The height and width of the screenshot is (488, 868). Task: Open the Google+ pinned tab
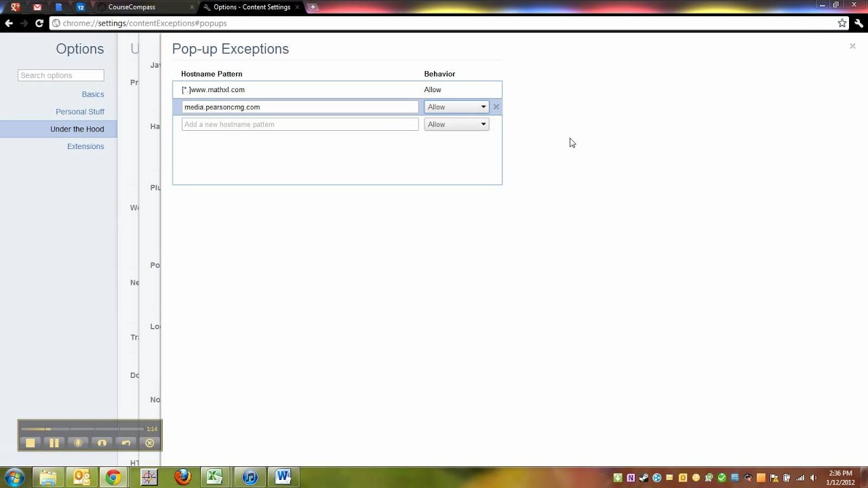click(x=15, y=7)
